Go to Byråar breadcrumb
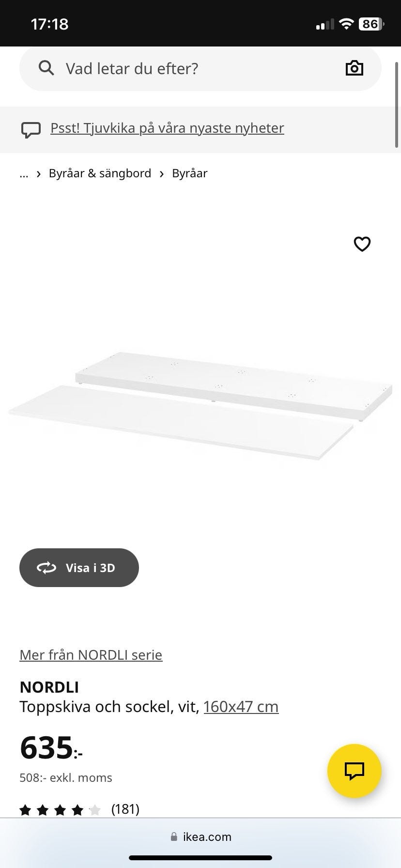401x868 pixels. click(190, 173)
